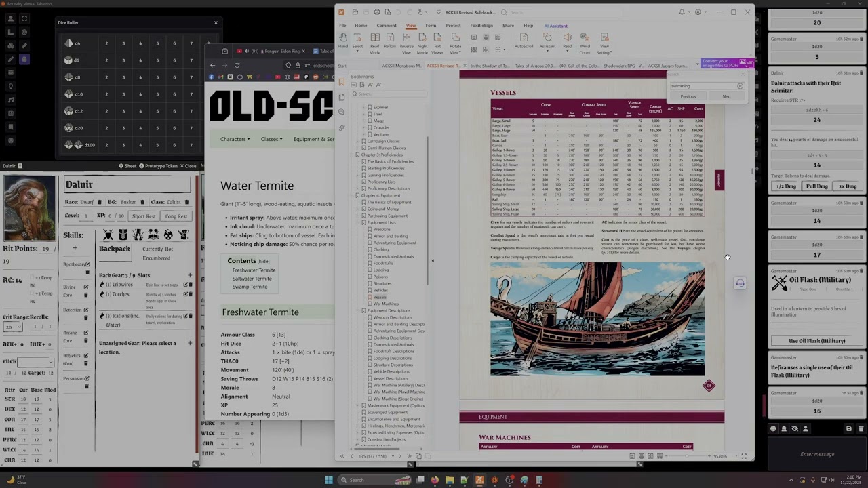Click the d4 die icon
Viewport: 868px width, 488px height.
[69, 43]
